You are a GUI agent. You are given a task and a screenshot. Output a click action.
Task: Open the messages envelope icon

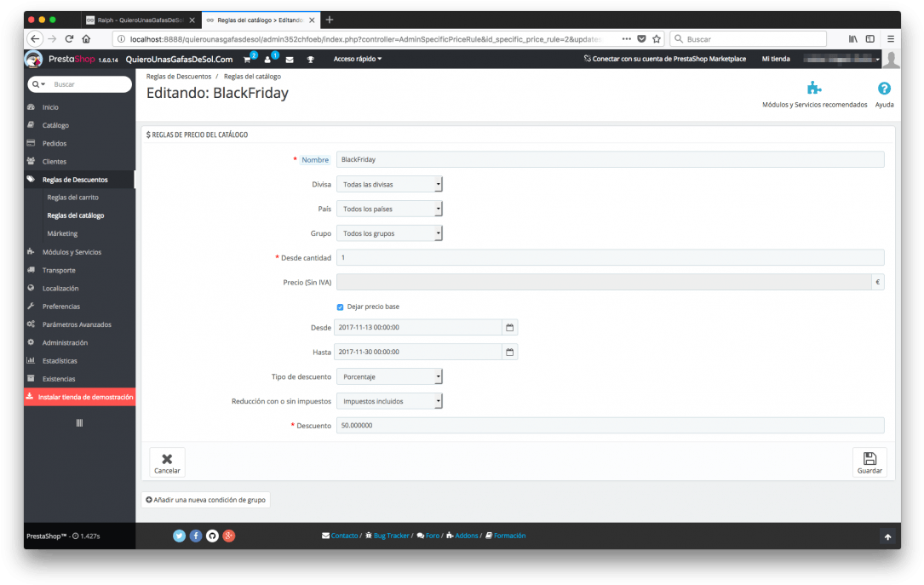click(290, 60)
